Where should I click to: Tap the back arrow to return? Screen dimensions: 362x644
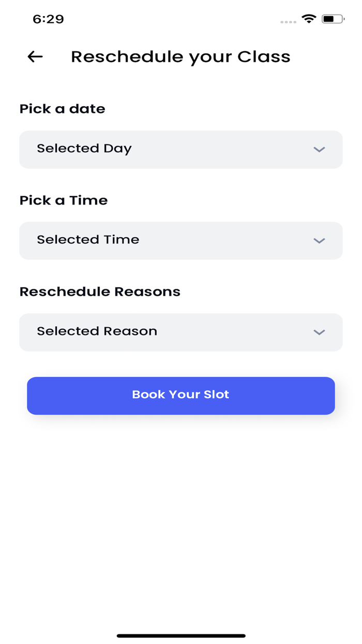[34, 56]
